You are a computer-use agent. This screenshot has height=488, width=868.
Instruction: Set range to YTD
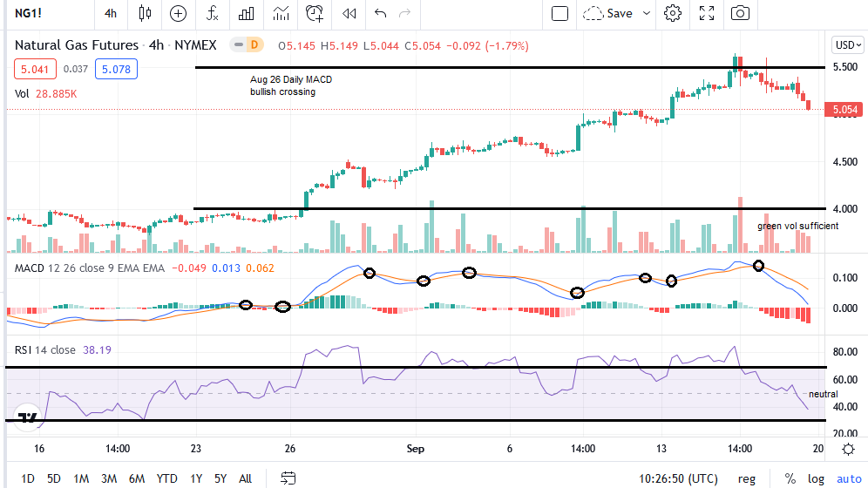(x=166, y=478)
